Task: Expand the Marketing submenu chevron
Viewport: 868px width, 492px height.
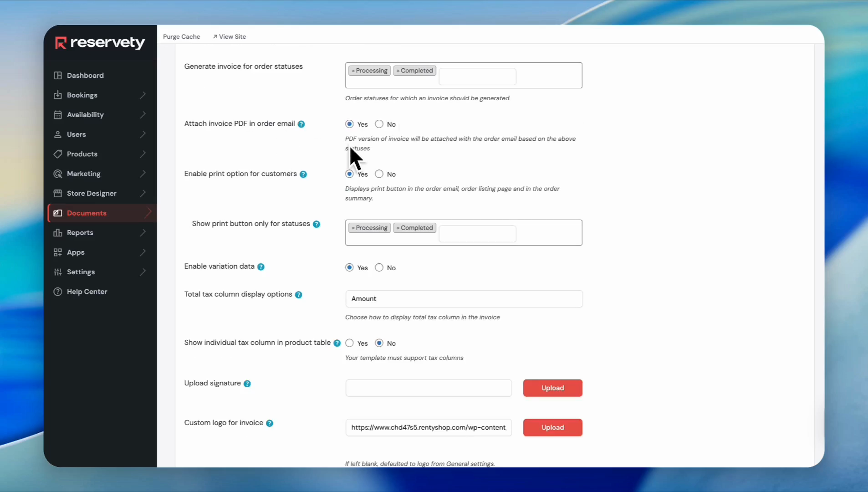Action: coord(143,174)
